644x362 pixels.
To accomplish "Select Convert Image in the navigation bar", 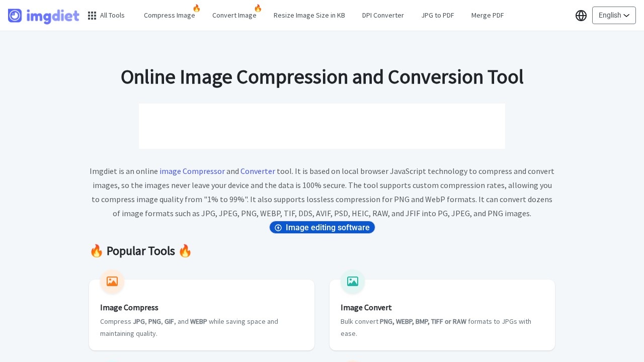I will click(234, 16).
